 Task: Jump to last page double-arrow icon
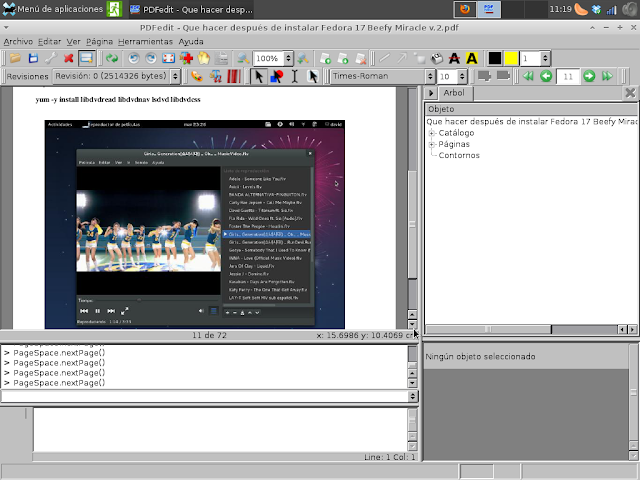coord(607,76)
